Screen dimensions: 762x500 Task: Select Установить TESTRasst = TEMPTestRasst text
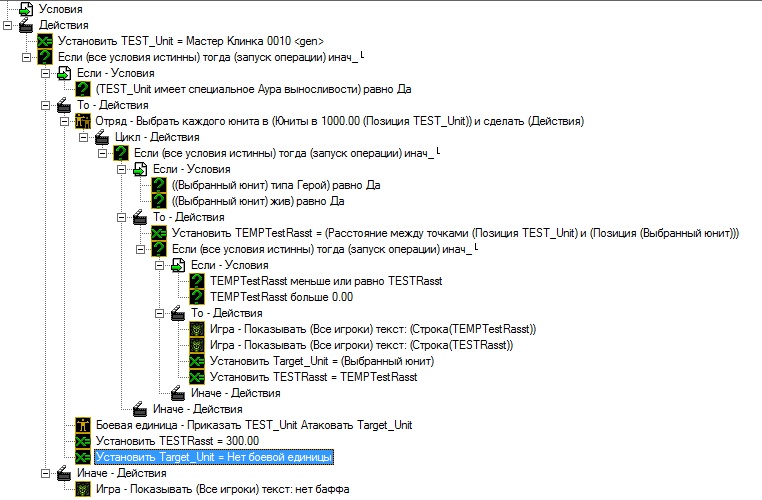[313, 377]
